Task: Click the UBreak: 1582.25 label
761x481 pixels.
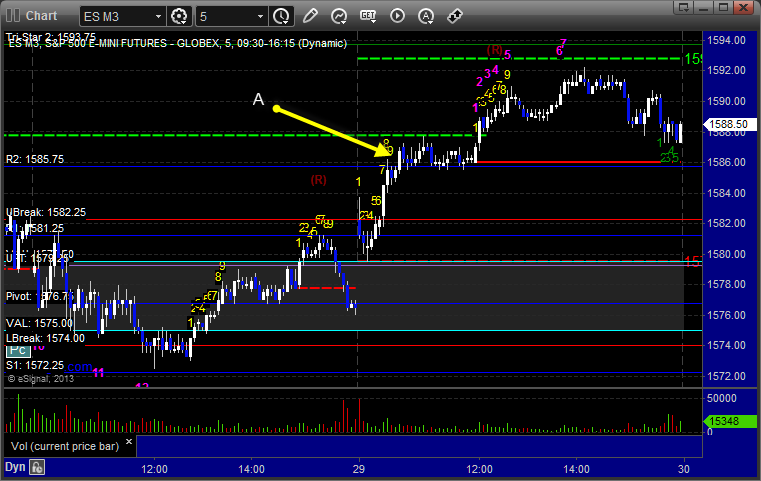Action: click(46, 212)
